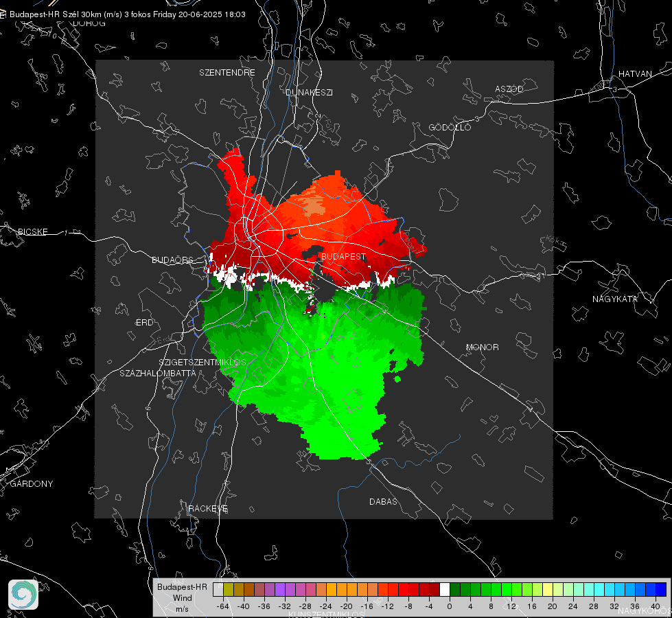Click legend scale value -20
Image resolution: width=672 pixels, height=618 pixels.
tap(346, 607)
